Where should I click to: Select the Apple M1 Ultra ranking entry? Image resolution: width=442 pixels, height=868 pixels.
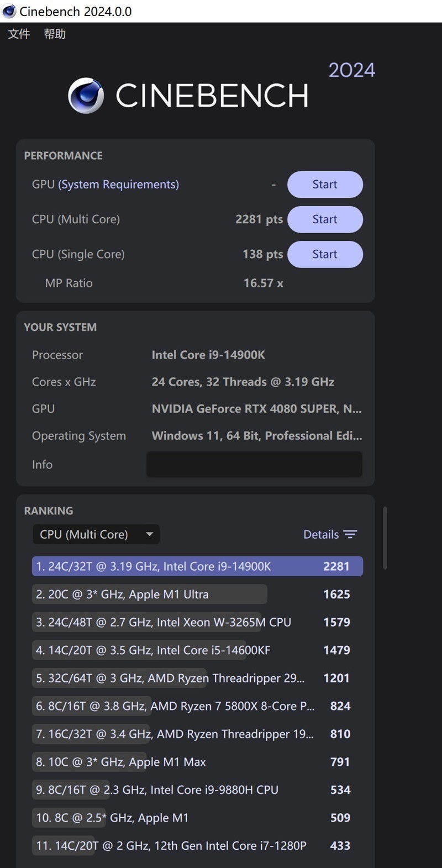click(149, 594)
